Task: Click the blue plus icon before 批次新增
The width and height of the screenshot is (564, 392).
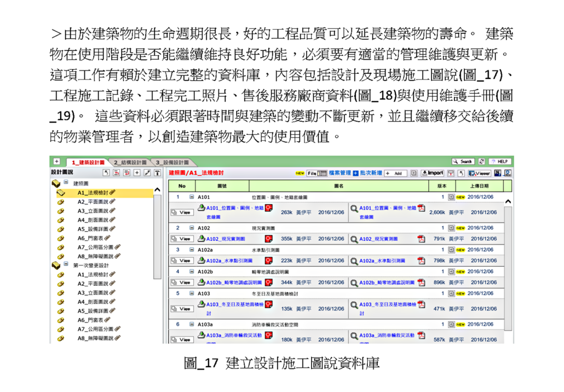Action: [355, 174]
